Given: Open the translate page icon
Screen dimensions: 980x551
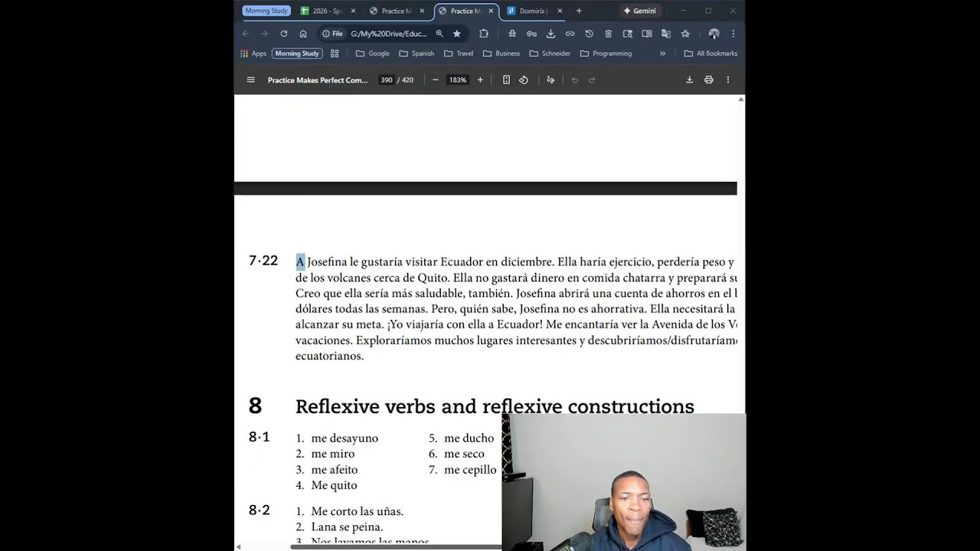Looking at the screenshot, I should (666, 34).
